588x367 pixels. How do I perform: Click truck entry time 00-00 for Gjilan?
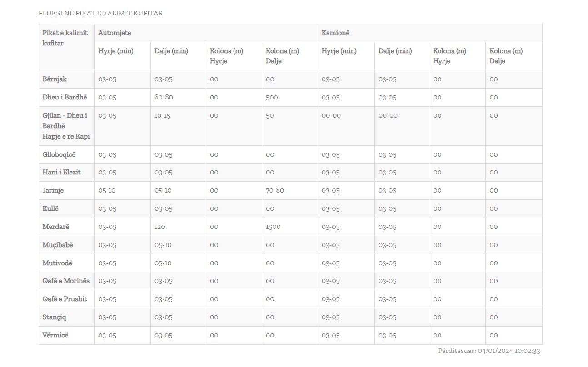click(331, 115)
